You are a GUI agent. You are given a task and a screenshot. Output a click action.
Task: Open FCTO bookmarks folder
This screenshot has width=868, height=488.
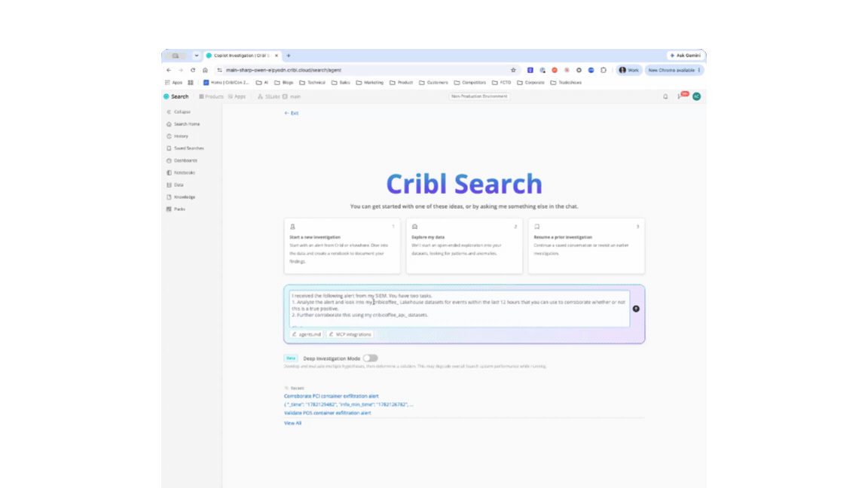(x=502, y=82)
